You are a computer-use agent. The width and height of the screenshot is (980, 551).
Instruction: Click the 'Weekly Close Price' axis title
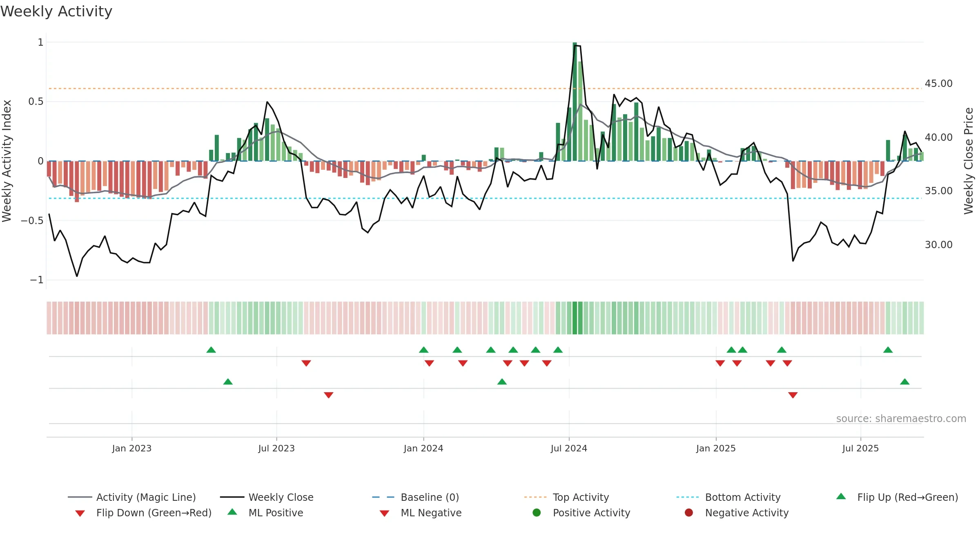(969, 161)
